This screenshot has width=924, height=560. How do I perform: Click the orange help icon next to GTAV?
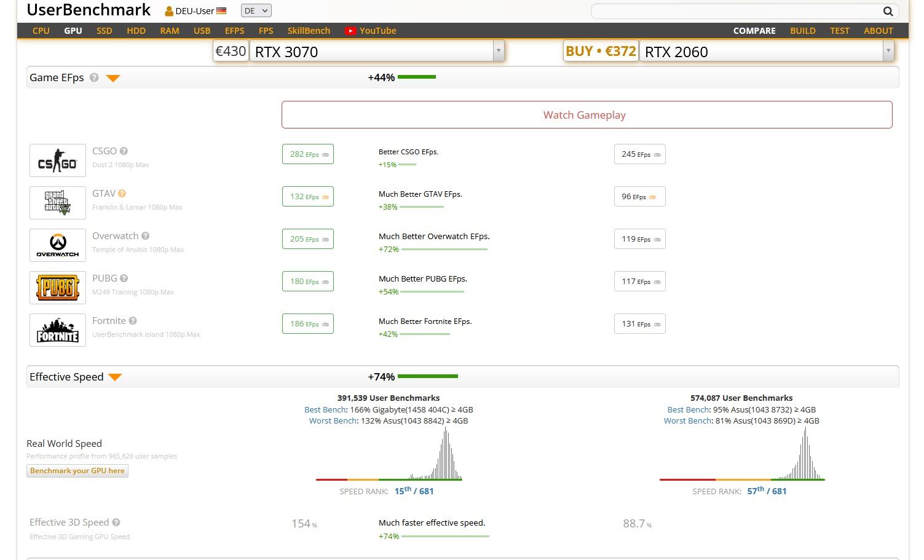[122, 194]
